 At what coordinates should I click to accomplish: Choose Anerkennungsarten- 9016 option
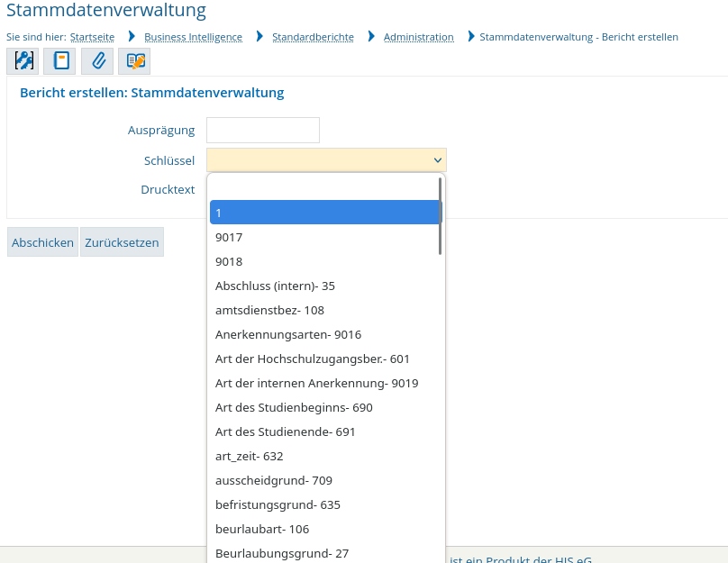(x=325, y=334)
